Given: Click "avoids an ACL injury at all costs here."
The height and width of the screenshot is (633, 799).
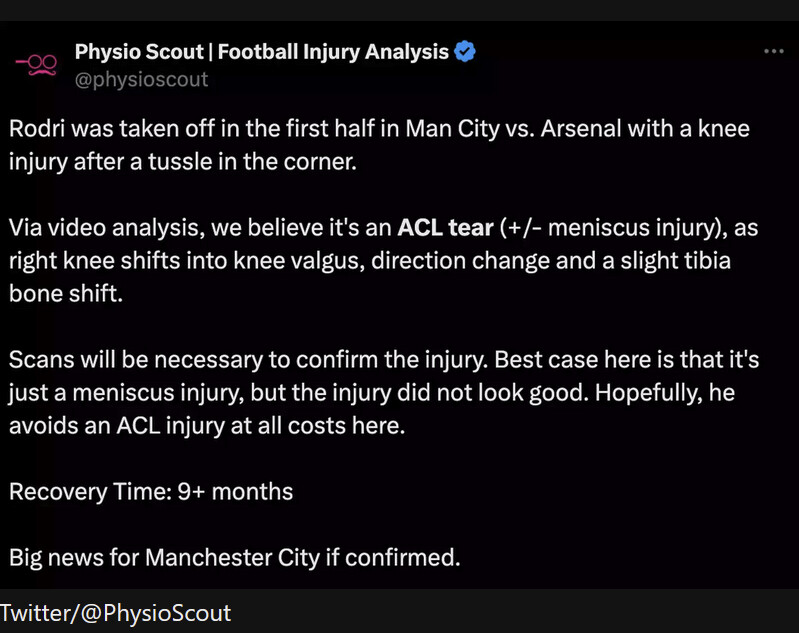Looking at the screenshot, I should pyautogui.click(x=207, y=426).
